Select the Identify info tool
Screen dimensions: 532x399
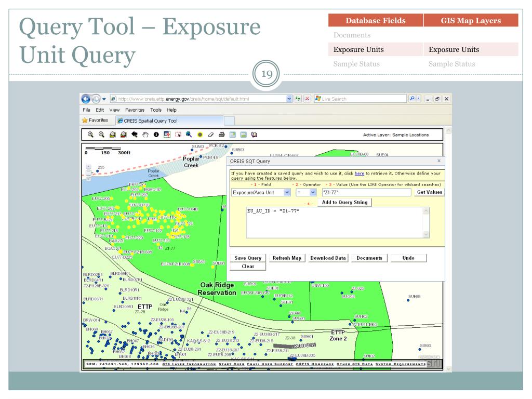(x=156, y=135)
